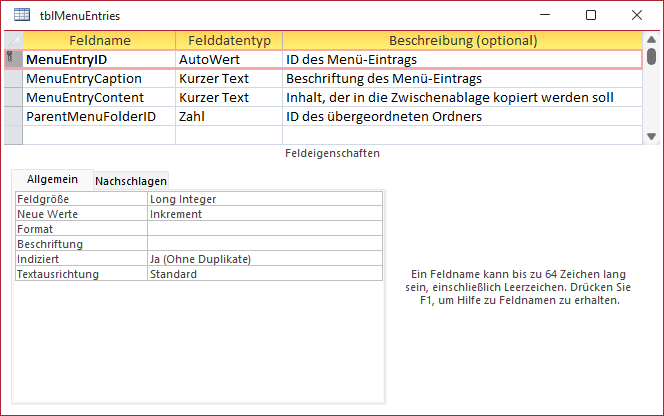Click the empty Beschriftung property field
664x416 pixels.
point(264,244)
